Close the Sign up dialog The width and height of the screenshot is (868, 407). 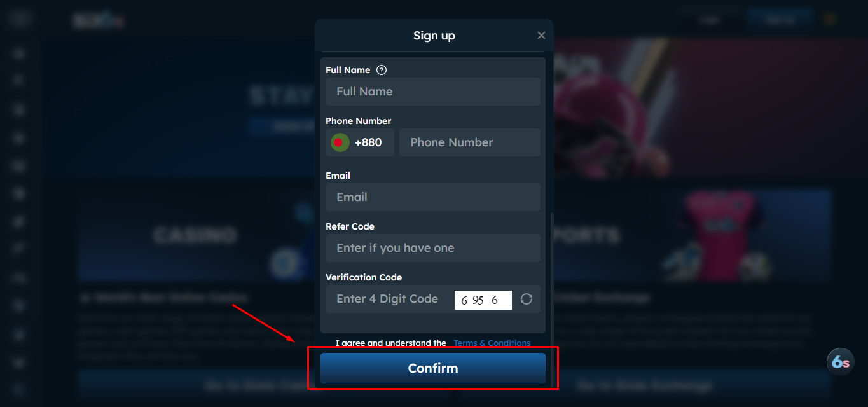pyautogui.click(x=541, y=36)
